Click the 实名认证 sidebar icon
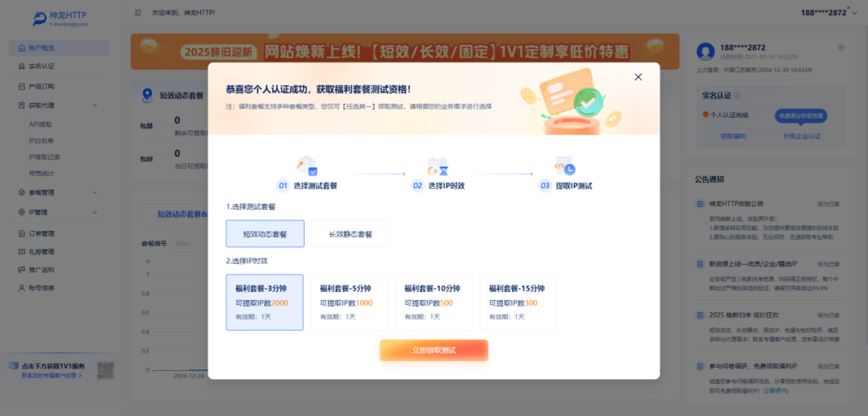The image size is (868, 416). (x=22, y=66)
